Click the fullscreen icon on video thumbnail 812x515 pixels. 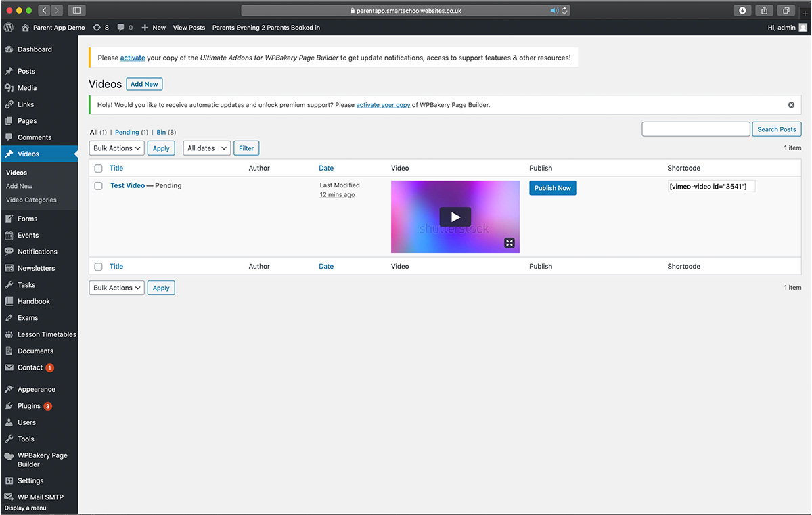(510, 243)
